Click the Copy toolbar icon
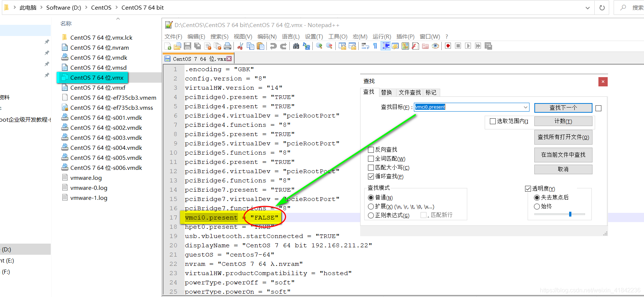Image resolution: width=644 pixels, height=297 pixels. coord(250,46)
